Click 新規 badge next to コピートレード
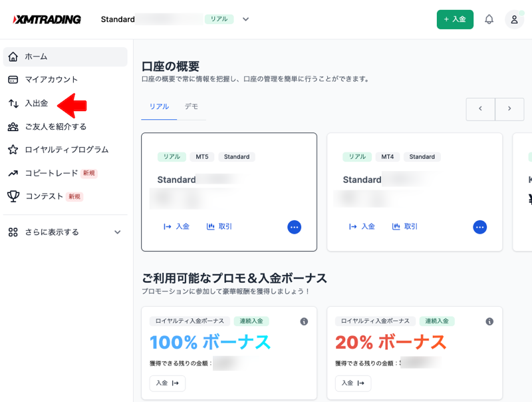Image resolution: width=532 pixels, height=402 pixels. pyautogui.click(x=89, y=173)
